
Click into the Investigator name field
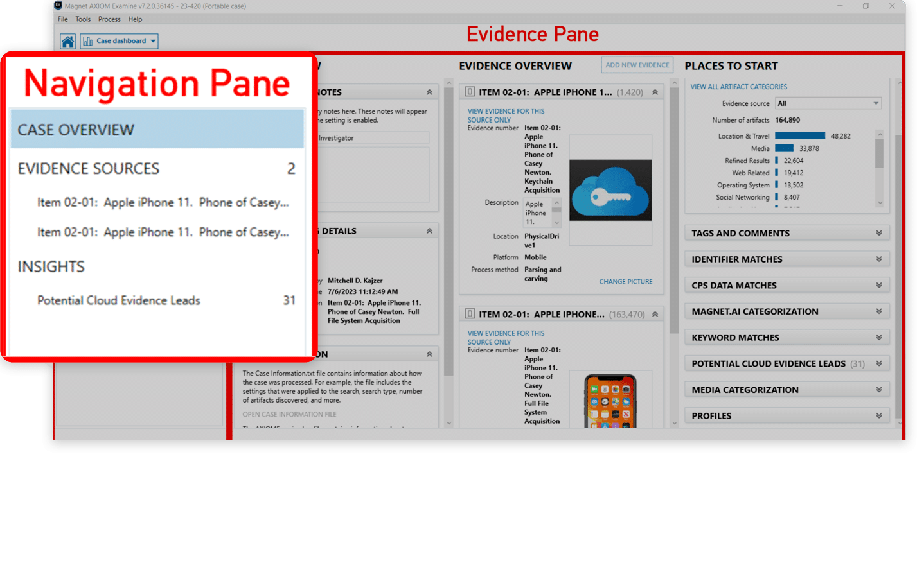[x=373, y=137]
